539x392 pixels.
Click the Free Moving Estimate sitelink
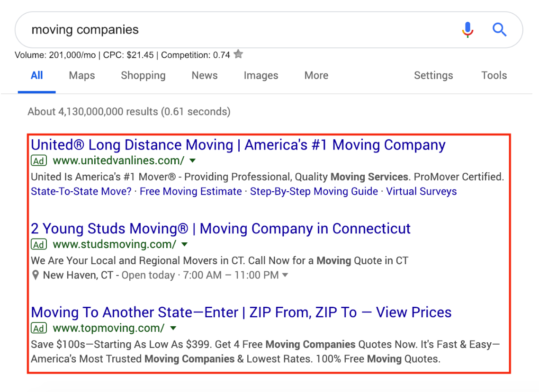[191, 191]
